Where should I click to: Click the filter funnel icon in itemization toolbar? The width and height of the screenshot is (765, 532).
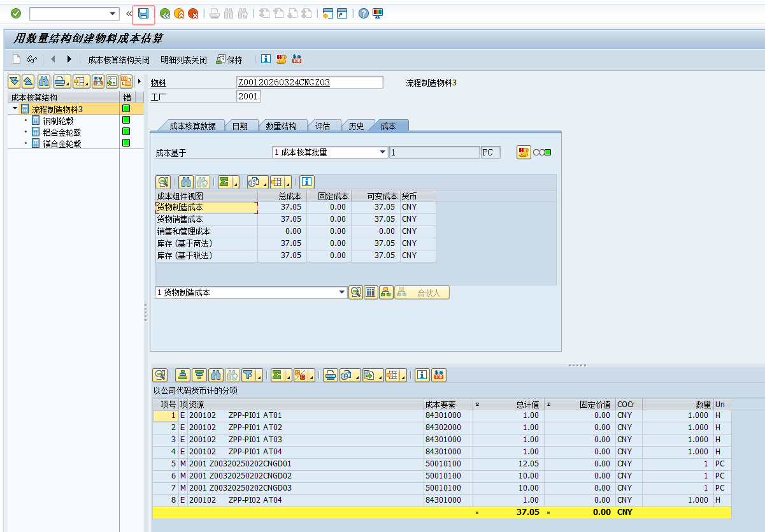pos(248,375)
